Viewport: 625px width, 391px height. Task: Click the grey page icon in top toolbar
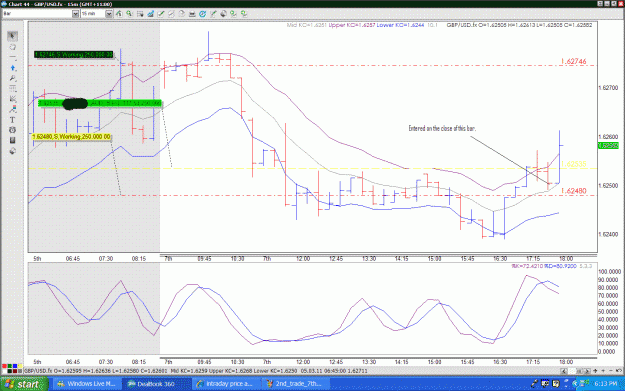(x=181, y=14)
